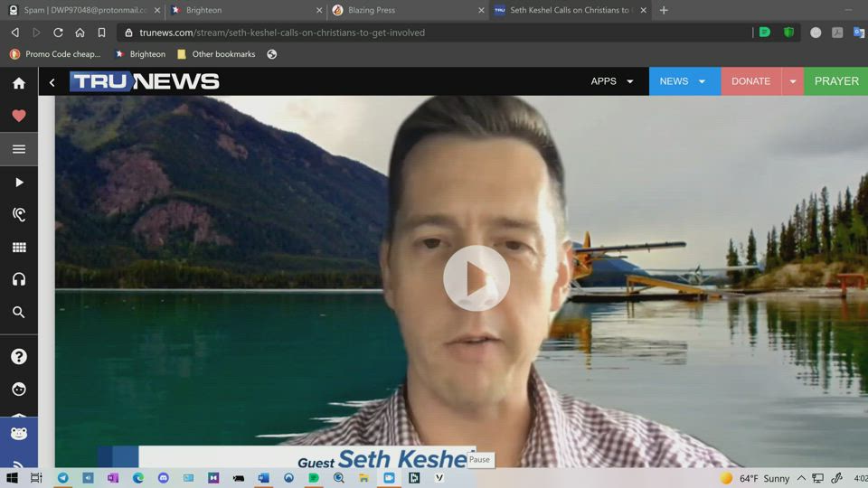Open the dropdown arrow next to DONATE
The image size is (868, 488).
(793, 81)
